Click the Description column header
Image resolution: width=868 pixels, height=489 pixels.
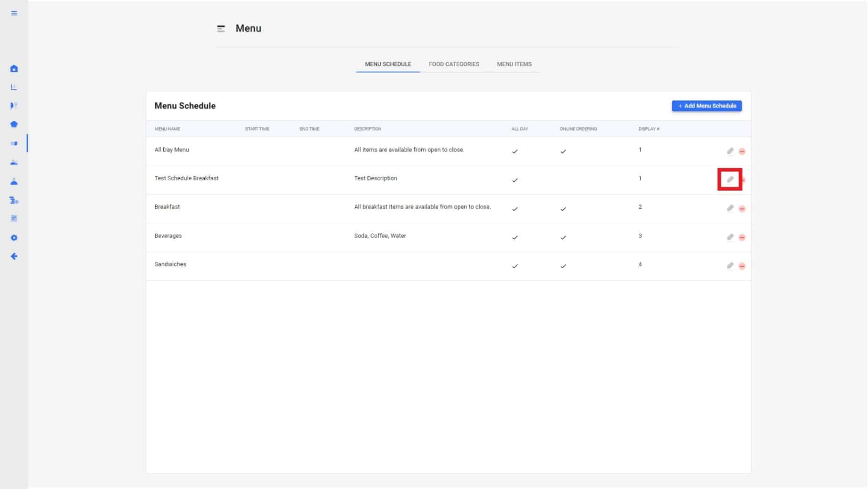368,129
